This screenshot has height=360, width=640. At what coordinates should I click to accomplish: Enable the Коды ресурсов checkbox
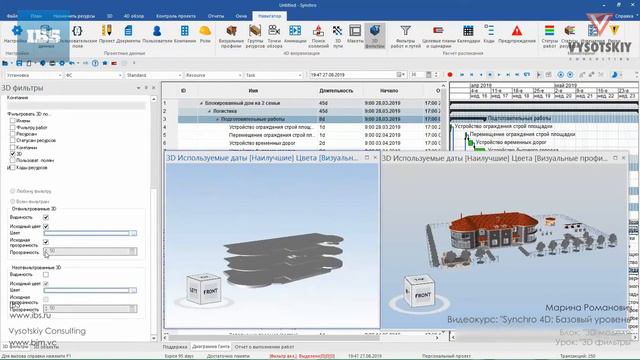pos(13,167)
